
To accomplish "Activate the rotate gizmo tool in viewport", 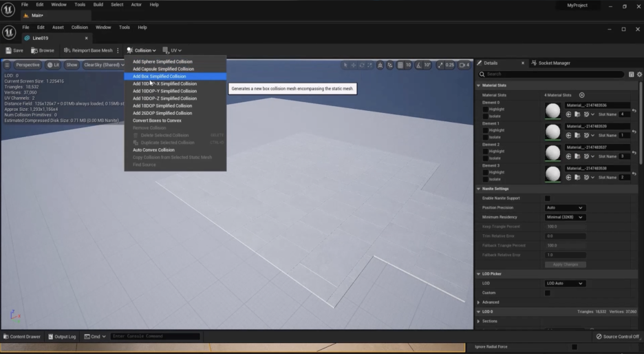I will point(361,65).
